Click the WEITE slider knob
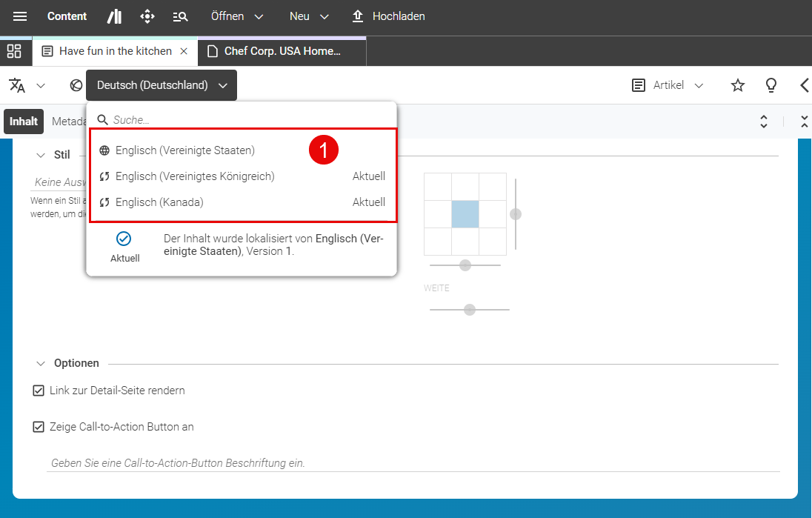This screenshot has height=518, width=812. click(470, 310)
